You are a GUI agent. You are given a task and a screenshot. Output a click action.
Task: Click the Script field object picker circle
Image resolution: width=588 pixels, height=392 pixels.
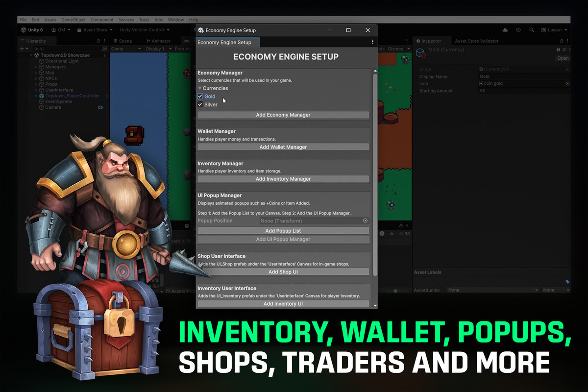(x=567, y=70)
